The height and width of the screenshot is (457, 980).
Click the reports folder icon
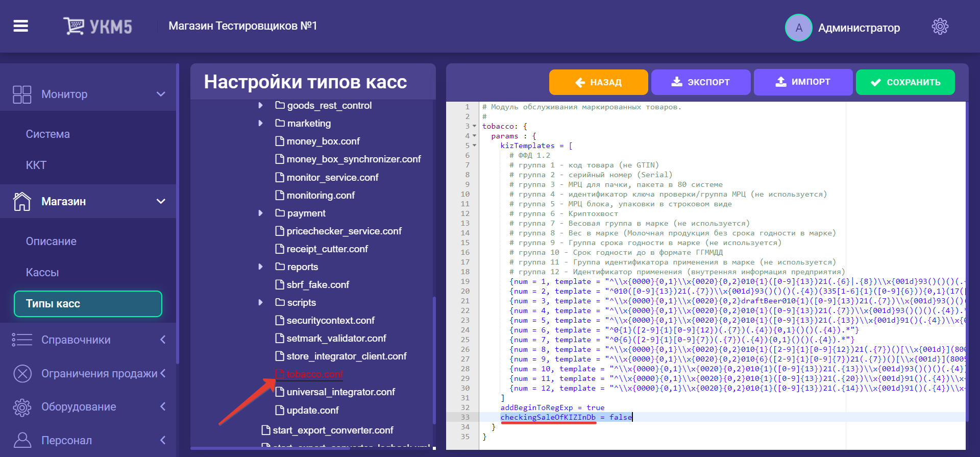click(280, 267)
